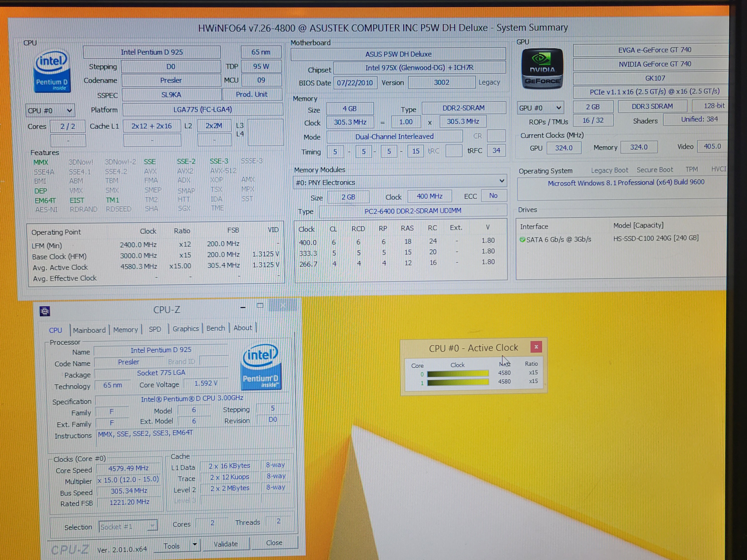The image size is (747, 560).
Task: Click the 333.3 memory timing row
Action: click(397, 252)
